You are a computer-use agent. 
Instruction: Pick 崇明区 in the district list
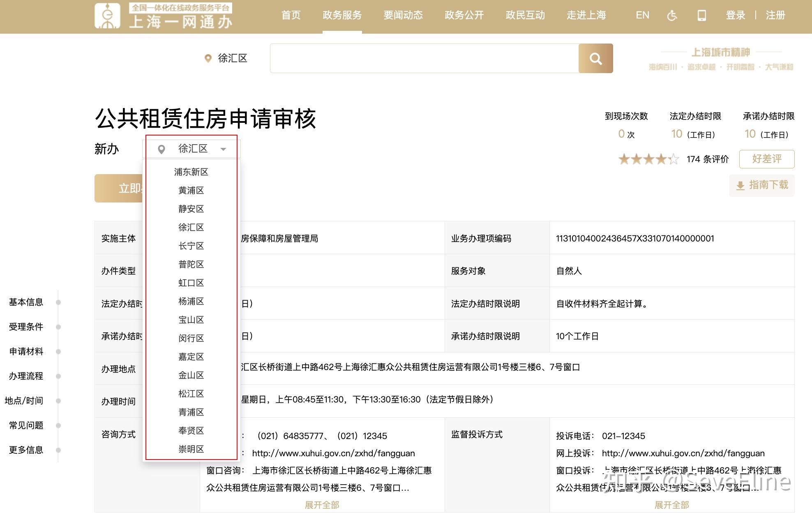coord(191,449)
